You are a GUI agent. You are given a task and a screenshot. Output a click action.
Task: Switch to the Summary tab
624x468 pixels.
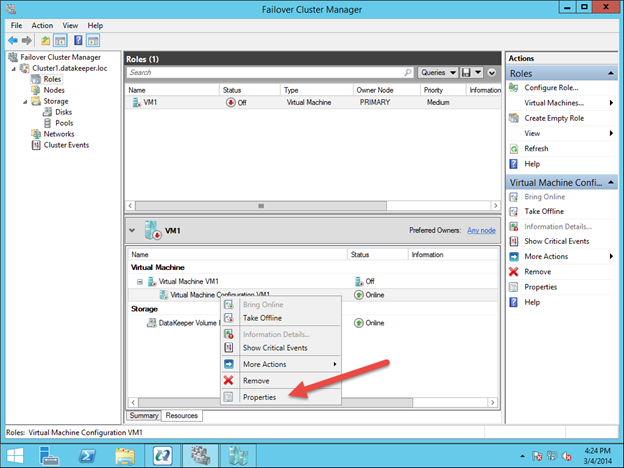tap(144, 415)
